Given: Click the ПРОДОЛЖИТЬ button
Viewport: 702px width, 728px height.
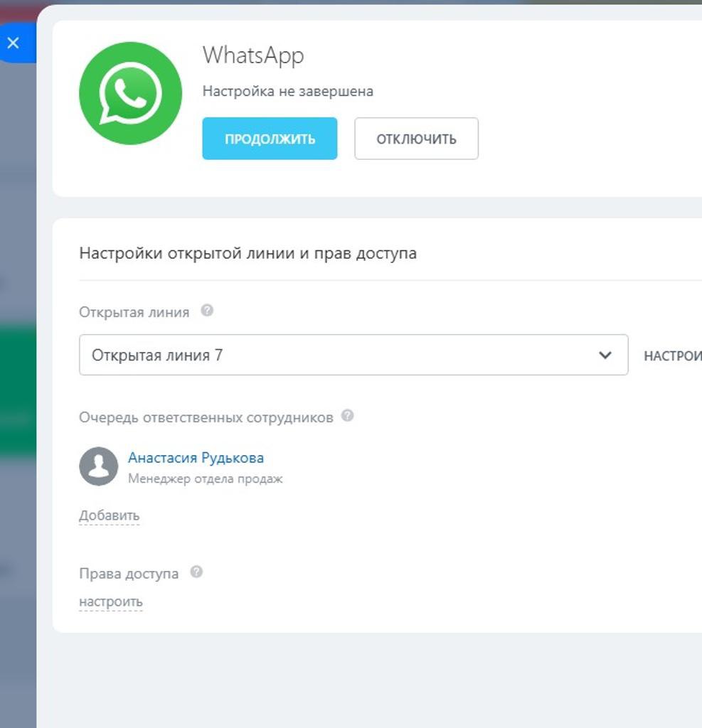Looking at the screenshot, I should 270,139.
